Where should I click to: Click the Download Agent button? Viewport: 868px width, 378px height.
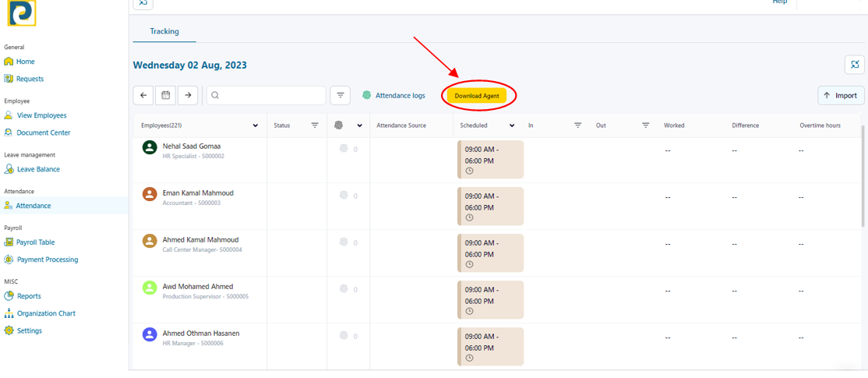(477, 96)
